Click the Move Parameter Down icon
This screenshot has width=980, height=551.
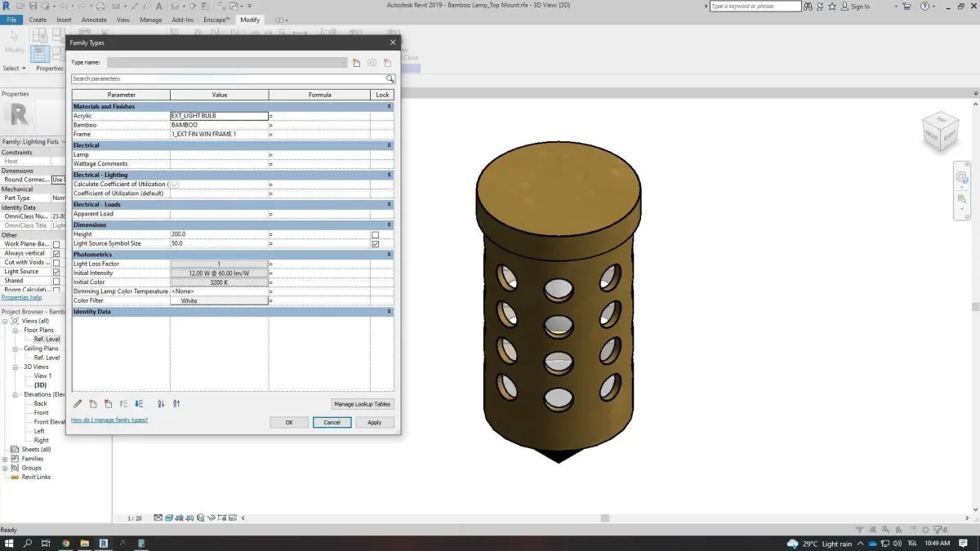coord(139,403)
